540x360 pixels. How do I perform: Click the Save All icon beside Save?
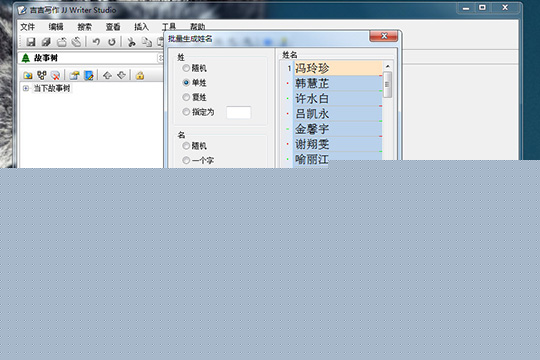point(46,42)
